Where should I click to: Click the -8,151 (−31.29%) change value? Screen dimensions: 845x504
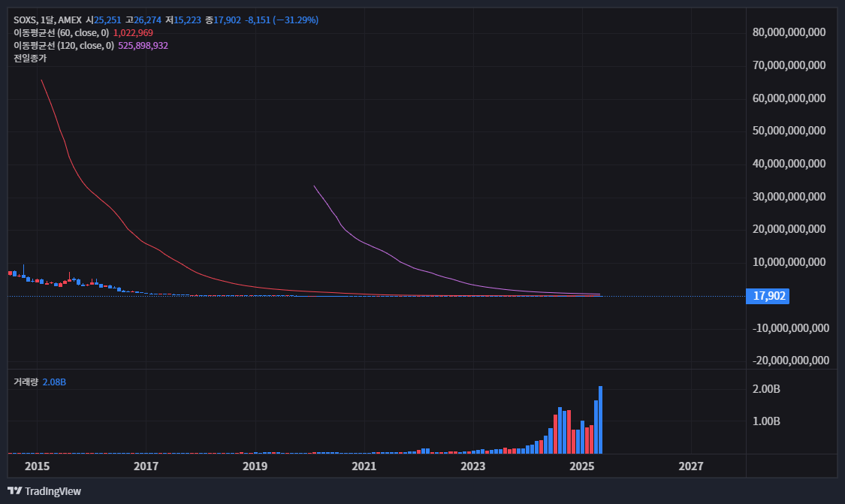tap(282, 20)
